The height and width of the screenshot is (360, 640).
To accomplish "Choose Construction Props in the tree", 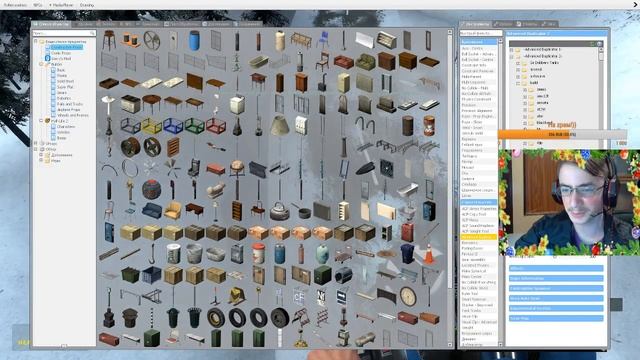I will click(x=67, y=47).
